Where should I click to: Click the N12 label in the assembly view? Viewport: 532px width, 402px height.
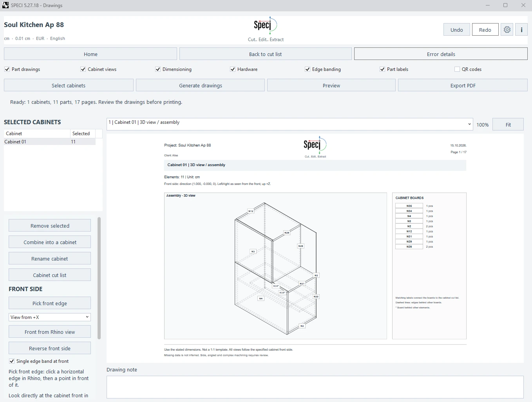tap(251, 211)
